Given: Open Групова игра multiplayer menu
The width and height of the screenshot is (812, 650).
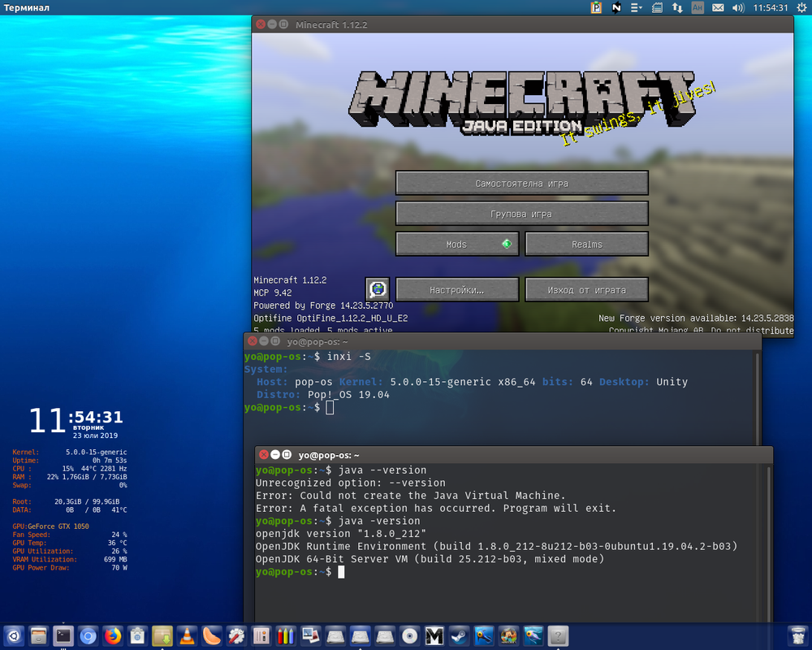Looking at the screenshot, I should tap(522, 214).
